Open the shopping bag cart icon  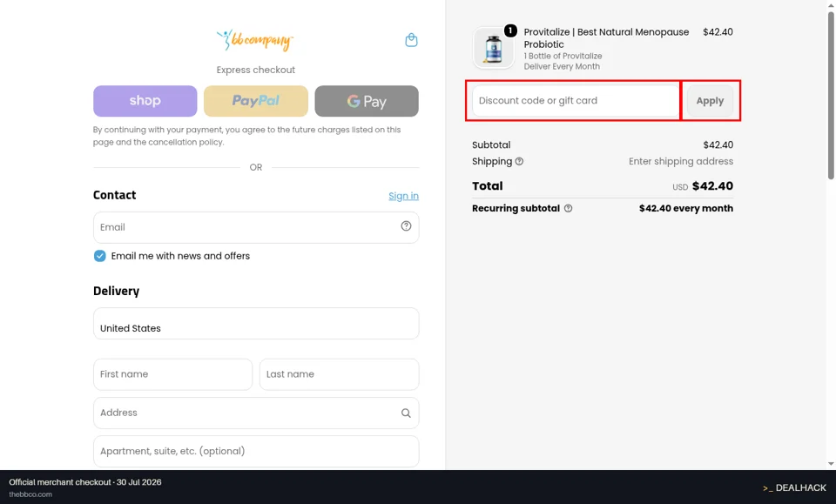tap(411, 40)
